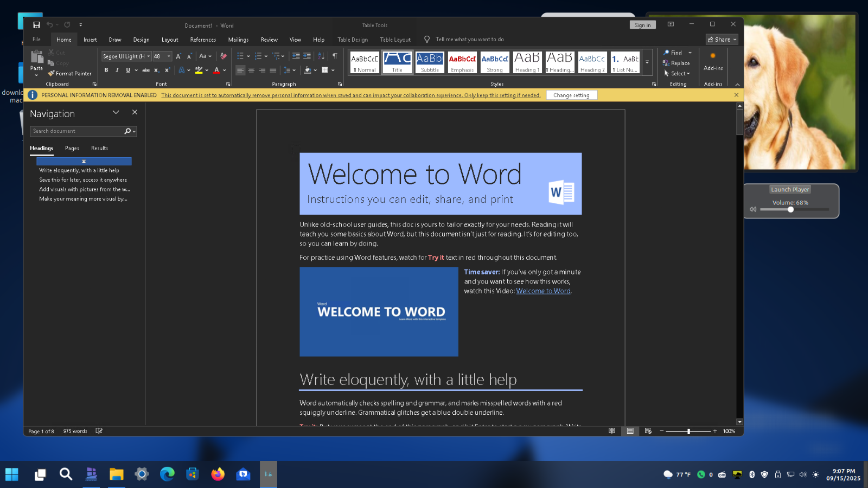The width and height of the screenshot is (868, 488).
Task: Click the zoom slider in status bar
Action: point(688,431)
